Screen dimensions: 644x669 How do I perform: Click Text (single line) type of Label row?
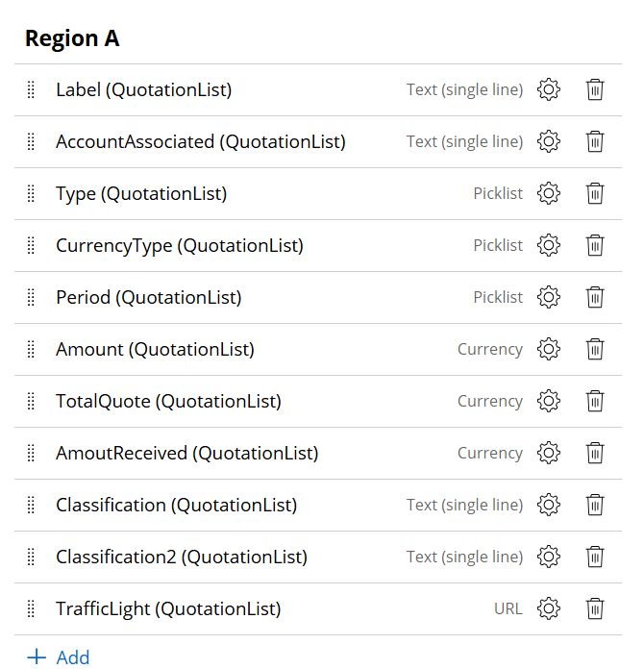465,90
